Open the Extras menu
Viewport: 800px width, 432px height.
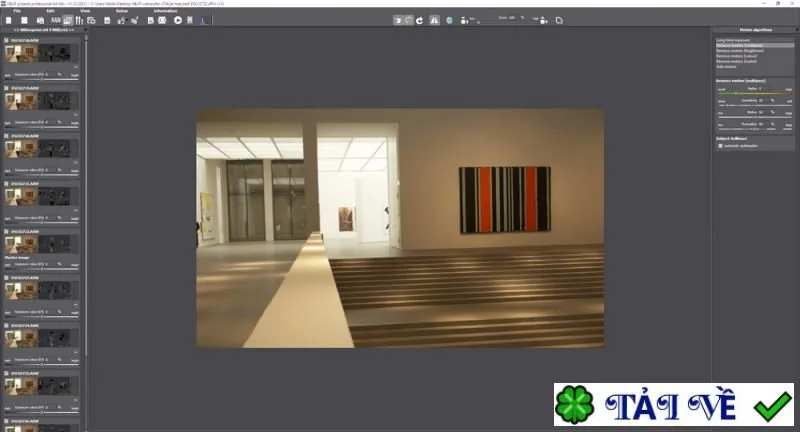pos(122,11)
